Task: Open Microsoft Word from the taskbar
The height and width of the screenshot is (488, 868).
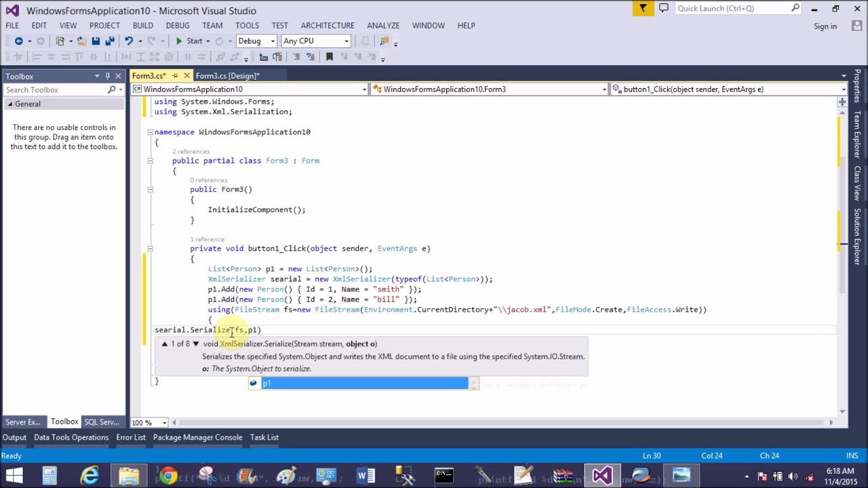Action: (366, 476)
